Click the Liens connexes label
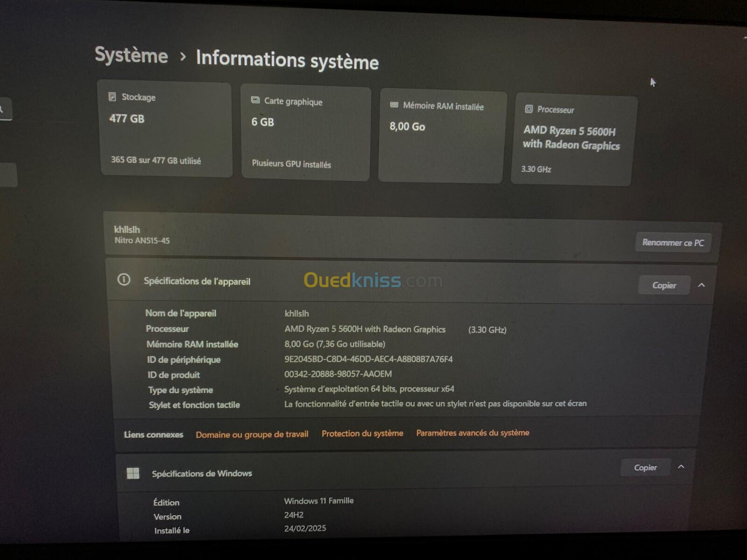The height and width of the screenshot is (560, 747). pyautogui.click(x=154, y=434)
